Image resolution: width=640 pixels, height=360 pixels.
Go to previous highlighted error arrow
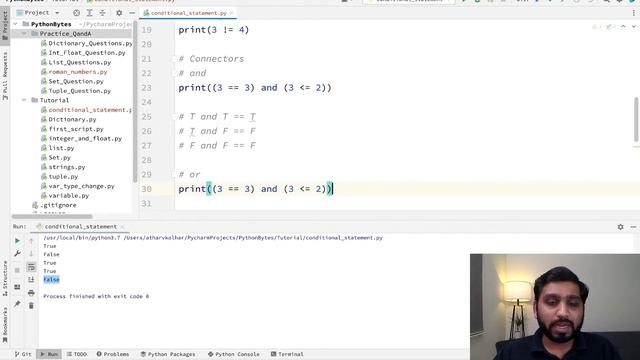pos(623,27)
